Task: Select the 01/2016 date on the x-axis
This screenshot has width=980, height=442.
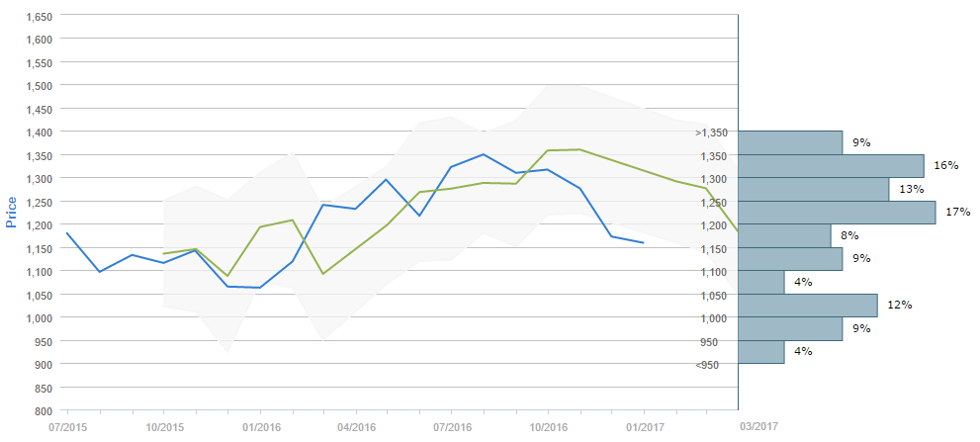Action: click(259, 426)
